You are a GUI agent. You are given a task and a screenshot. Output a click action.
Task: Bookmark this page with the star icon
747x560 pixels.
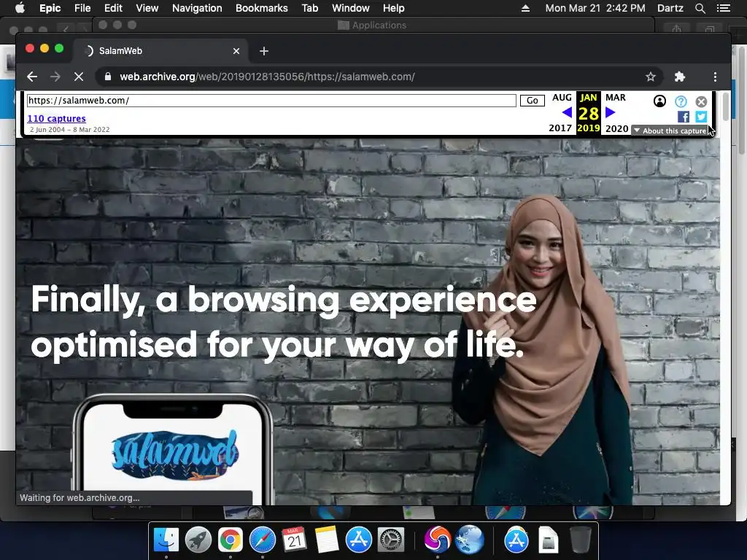click(650, 77)
